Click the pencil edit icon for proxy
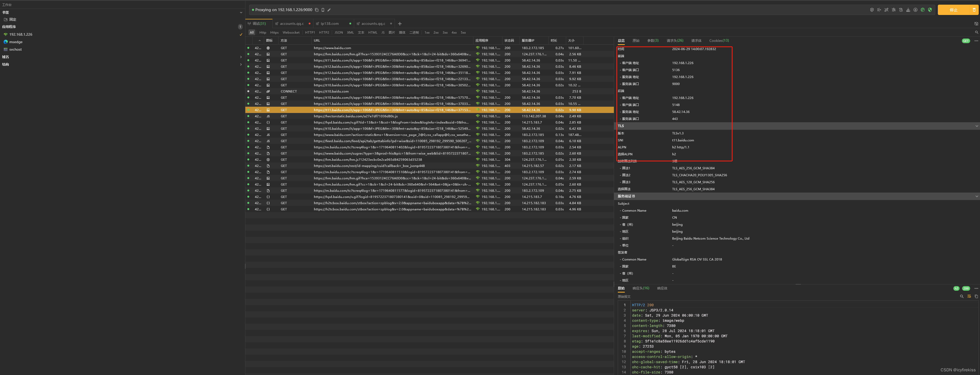The image size is (980, 375). click(329, 10)
